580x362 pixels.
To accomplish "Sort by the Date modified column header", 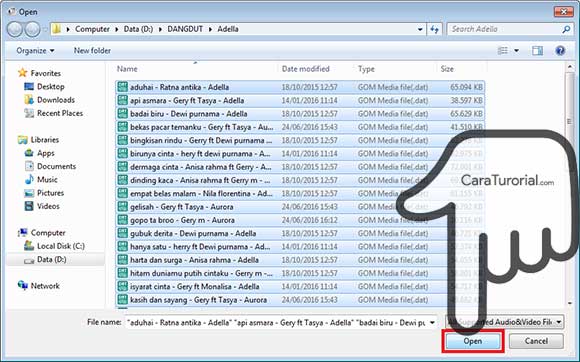I will pyautogui.click(x=306, y=69).
